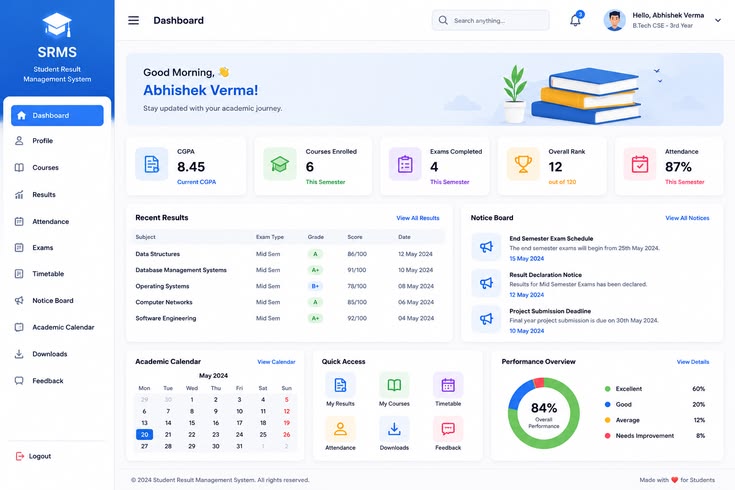Click the Overall Rank trophy icon

pos(523,164)
